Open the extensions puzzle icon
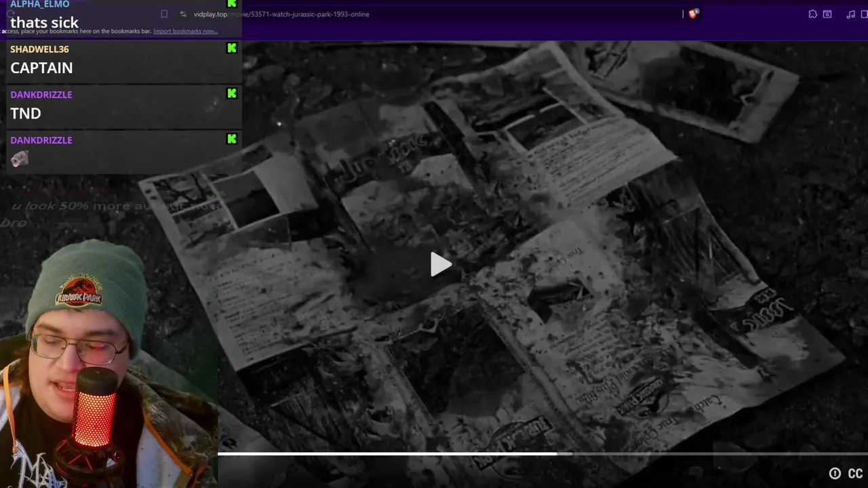This screenshot has height=488, width=868. [812, 14]
